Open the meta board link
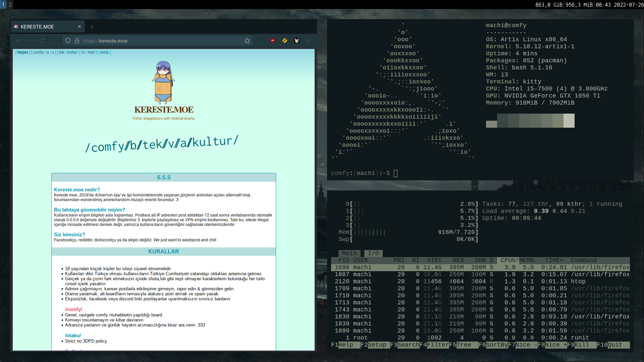 click(104, 52)
